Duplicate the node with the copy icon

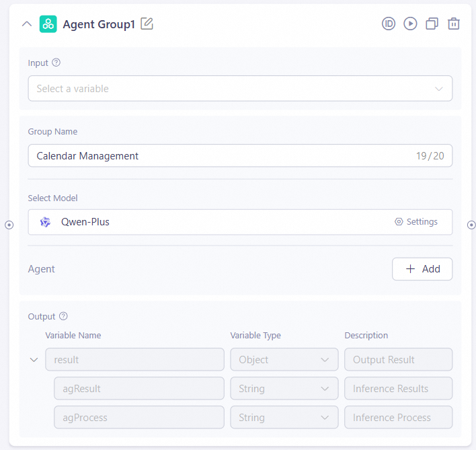[432, 24]
